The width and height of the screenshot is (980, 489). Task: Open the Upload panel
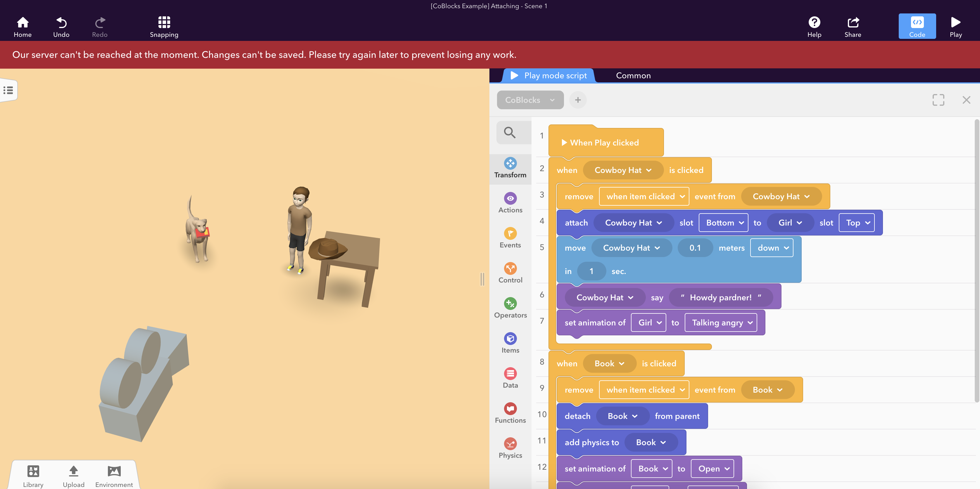[73, 476]
